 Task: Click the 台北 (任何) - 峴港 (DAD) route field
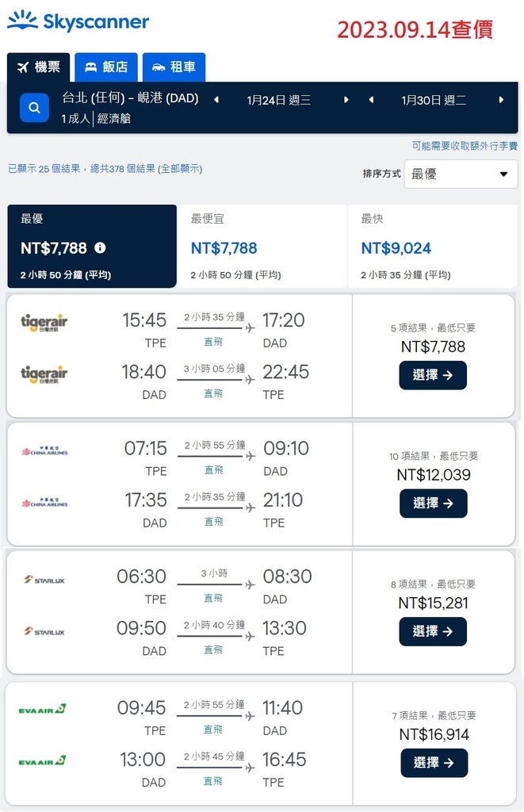[x=130, y=99]
